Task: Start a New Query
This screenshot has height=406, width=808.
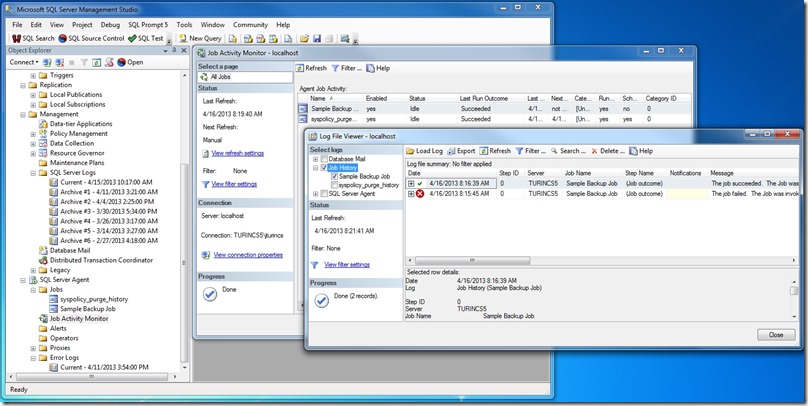Action: point(200,38)
